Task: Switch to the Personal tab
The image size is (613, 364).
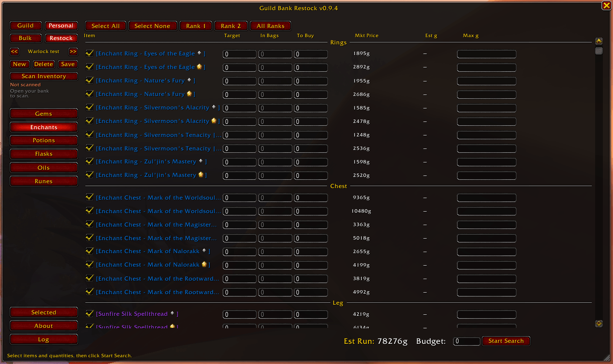Action: click(x=61, y=26)
